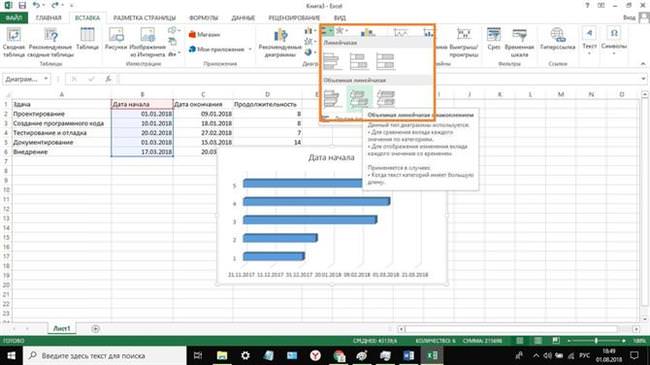Open the Мои приложения dropdown arrow
Image resolution: width=650 pixels, height=365 pixels.
[250, 49]
